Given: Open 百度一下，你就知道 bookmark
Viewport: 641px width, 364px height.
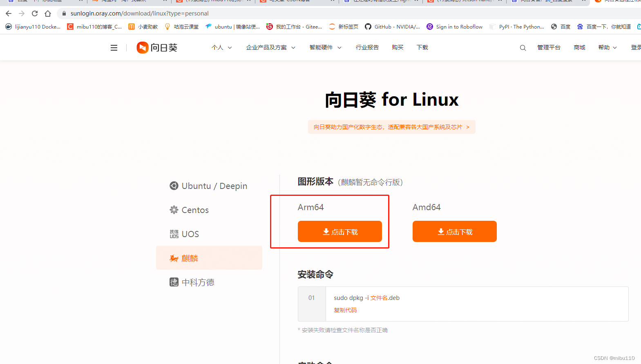Looking at the screenshot, I should click(604, 27).
